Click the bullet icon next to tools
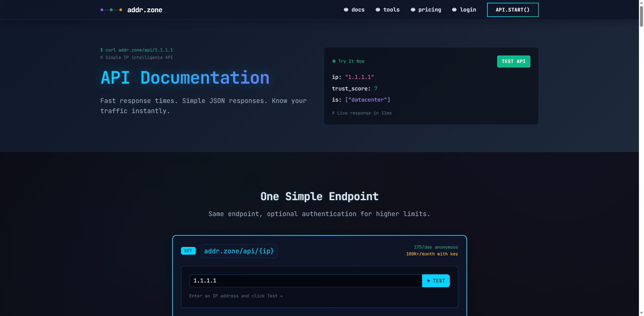The width and height of the screenshot is (644, 316). pos(377,9)
